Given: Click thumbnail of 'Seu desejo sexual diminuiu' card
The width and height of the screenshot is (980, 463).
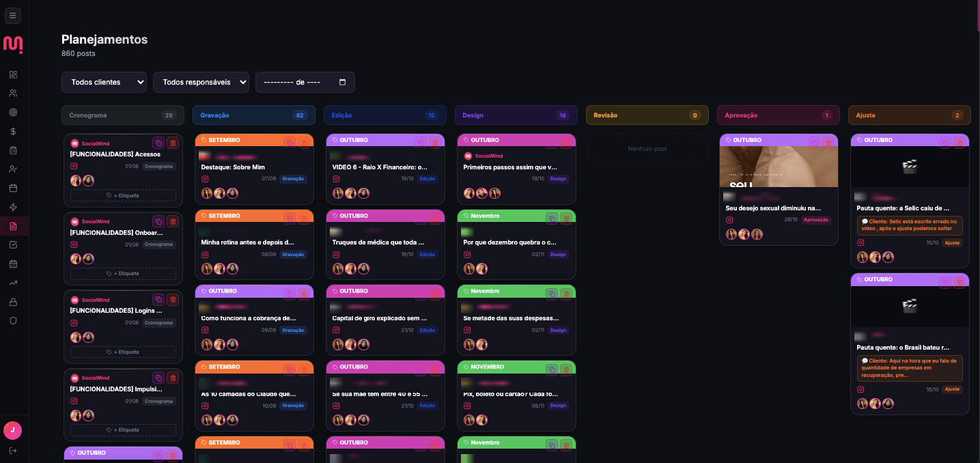Looking at the screenshot, I should [x=779, y=167].
